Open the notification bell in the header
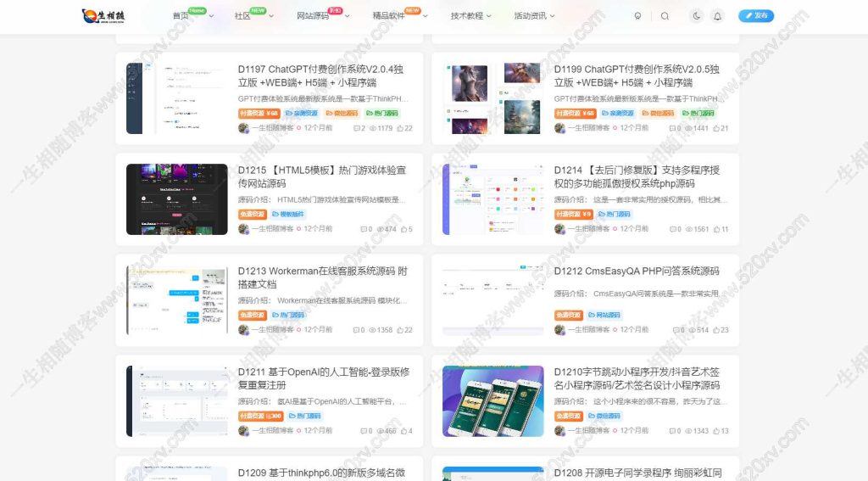This screenshot has height=481, width=868. 717,16
